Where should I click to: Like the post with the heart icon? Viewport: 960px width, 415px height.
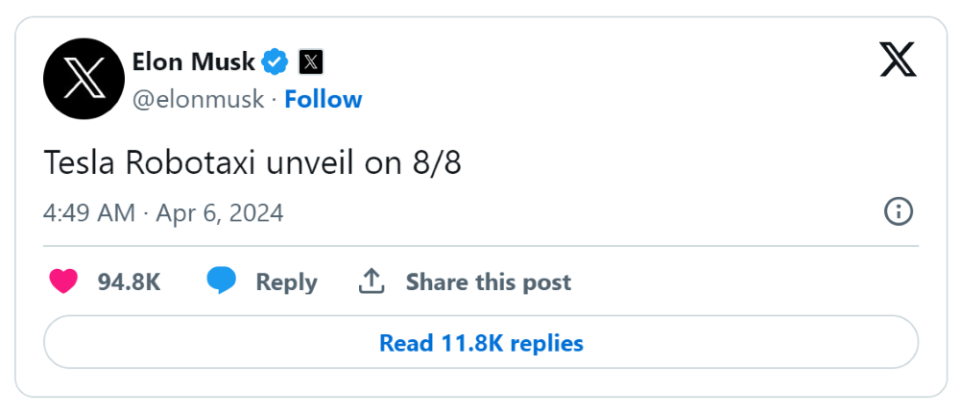(x=64, y=282)
